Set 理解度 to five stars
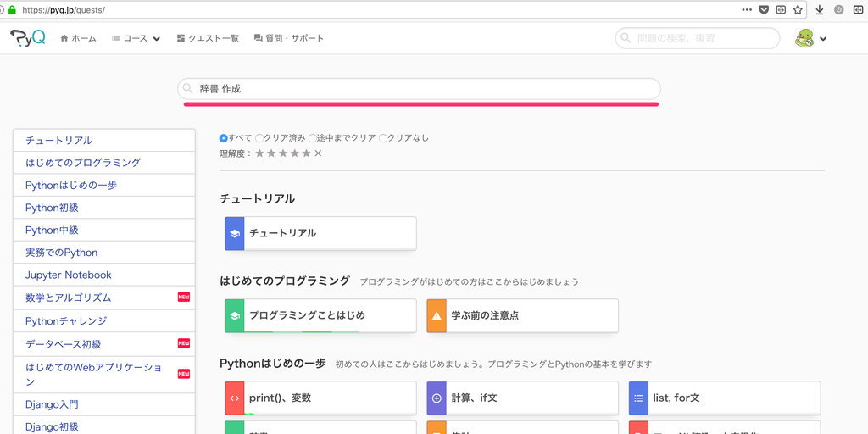Viewport: 868px width, 434px height. click(306, 153)
